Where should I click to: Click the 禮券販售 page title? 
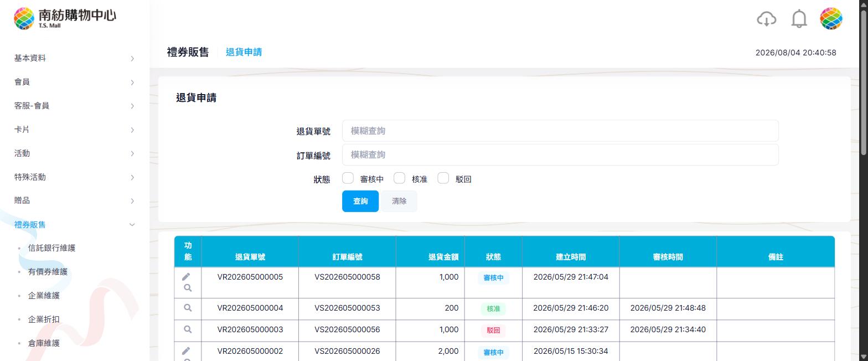tap(188, 52)
